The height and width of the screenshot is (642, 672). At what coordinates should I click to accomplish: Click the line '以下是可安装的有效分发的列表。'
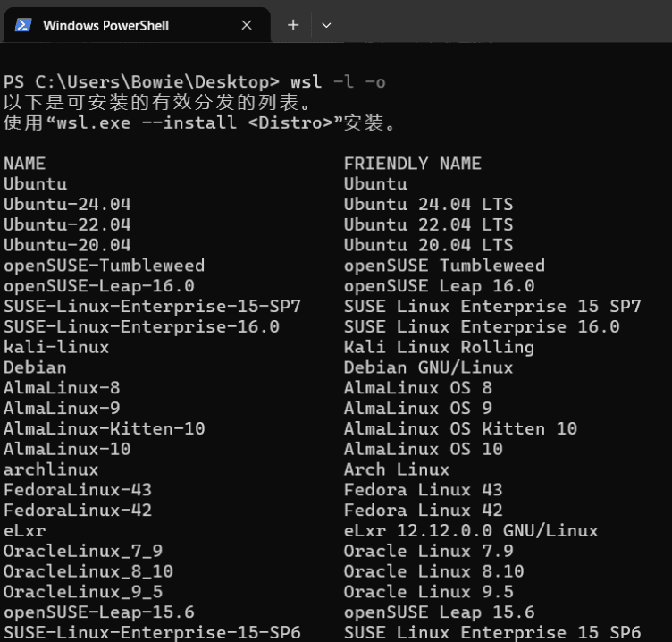click(157, 102)
